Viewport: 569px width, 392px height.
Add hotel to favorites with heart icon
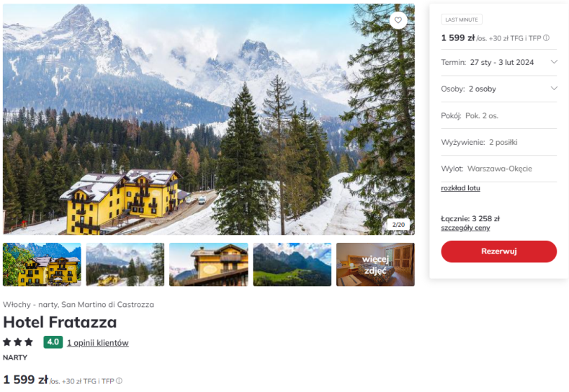click(x=398, y=20)
